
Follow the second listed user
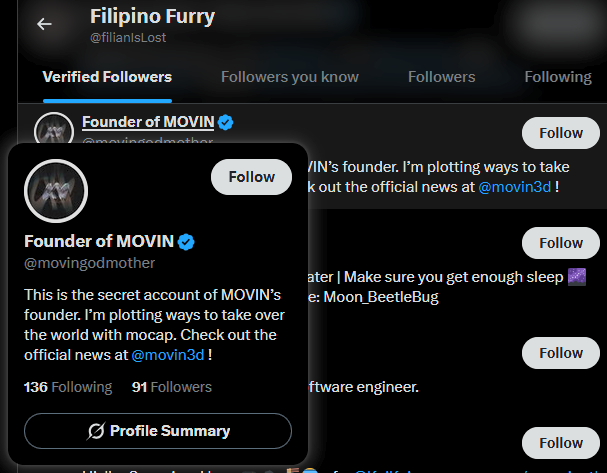coord(560,243)
